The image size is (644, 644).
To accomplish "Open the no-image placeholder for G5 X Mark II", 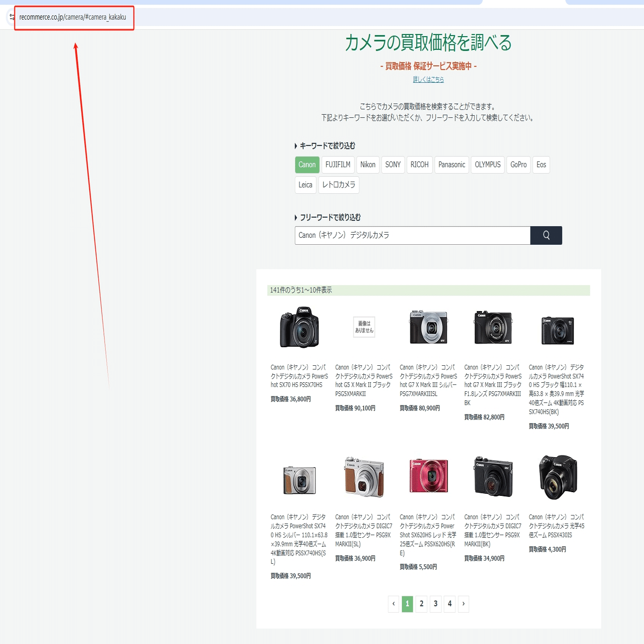I will [x=364, y=327].
